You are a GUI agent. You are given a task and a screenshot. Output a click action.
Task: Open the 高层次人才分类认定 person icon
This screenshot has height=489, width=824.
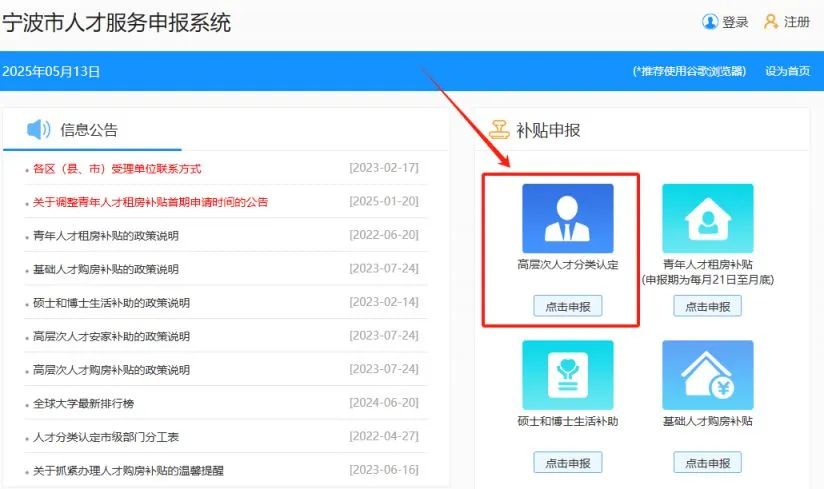(x=568, y=218)
